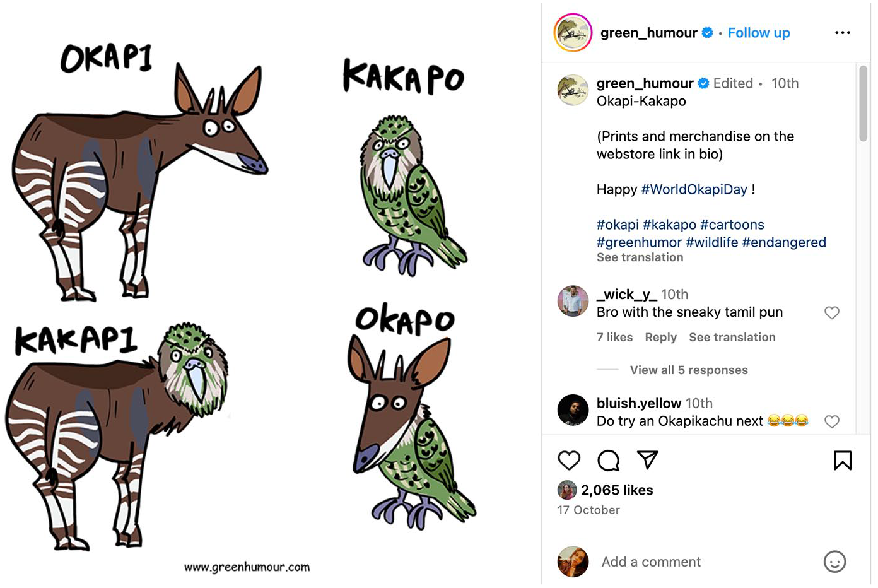Reply to _wick_y_'s comment
Image resolution: width=878 pixels, height=588 pixels.
pos(660,338)
